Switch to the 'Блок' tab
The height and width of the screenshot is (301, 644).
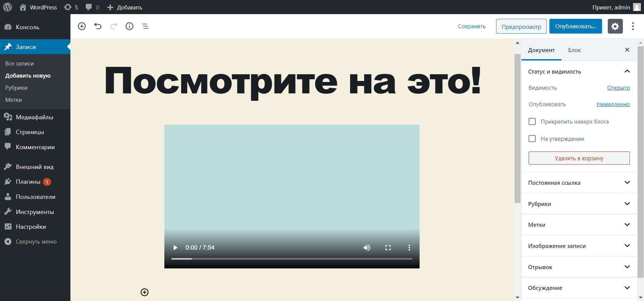574,50
